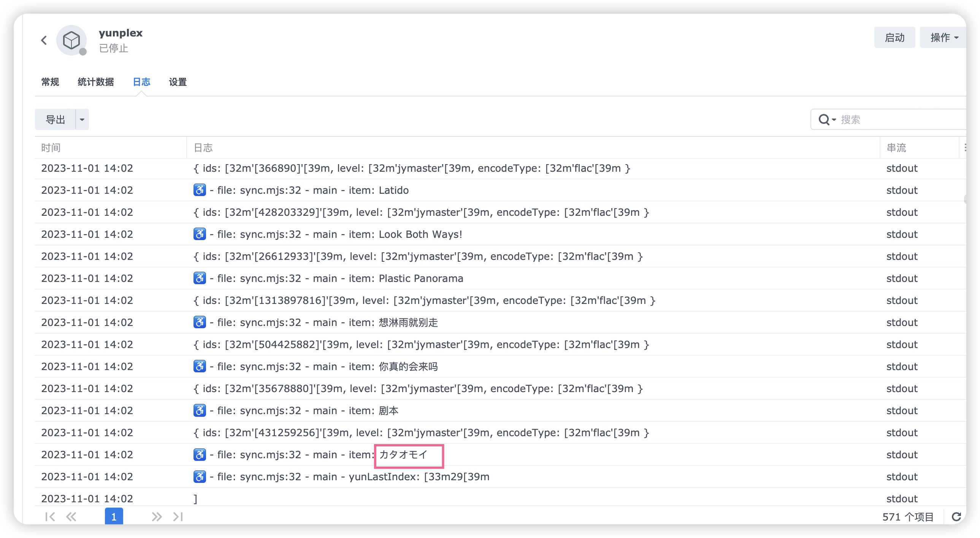Go to previous page with double-left arrows
The width and height of the screenshot is (980, 538).
[71, 516]
